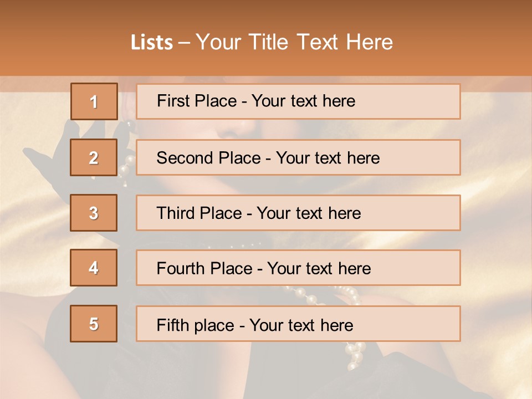This screenshot has width=532, height=399.
Task: Click the dash in the slide title
Action: pyautogui.click(x=184, y=43)
